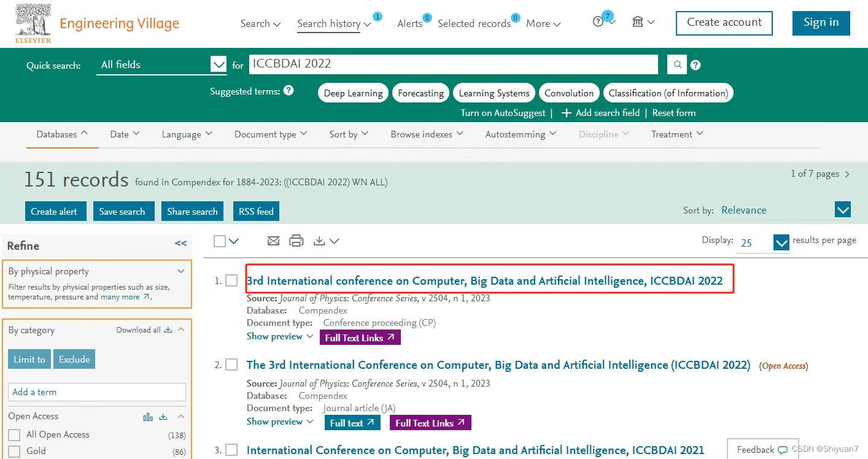Screen dimensions: 868x459
Task: Select checkbox for result 3
Action: pos(231,450)
